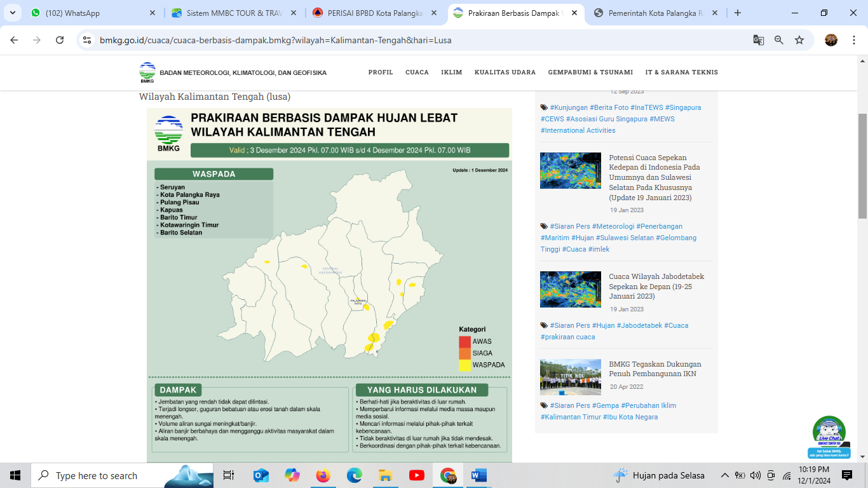Screen dimensions: 868x488
Task: Click the address bar URL
Action: [x=276, y=40]
